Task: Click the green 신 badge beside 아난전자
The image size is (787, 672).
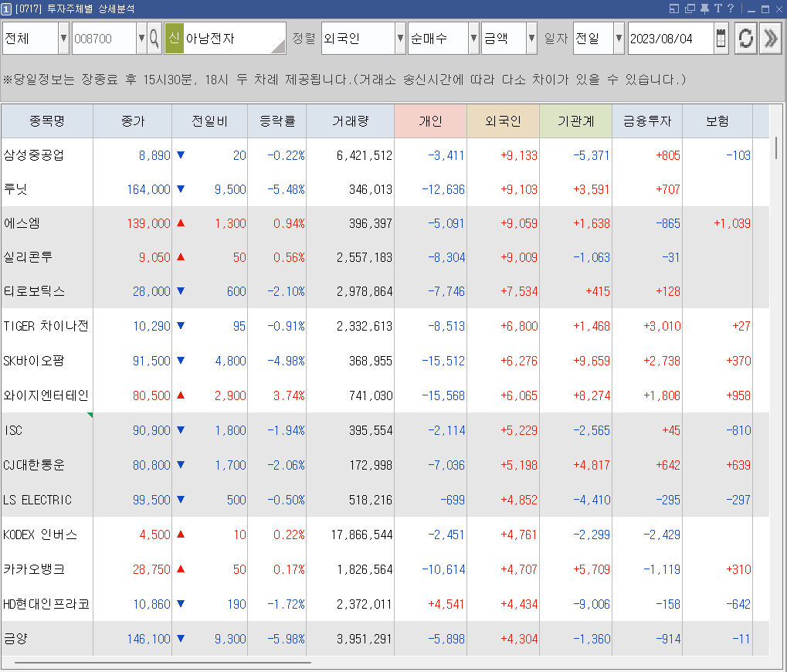Action: (x=174, y=38)
